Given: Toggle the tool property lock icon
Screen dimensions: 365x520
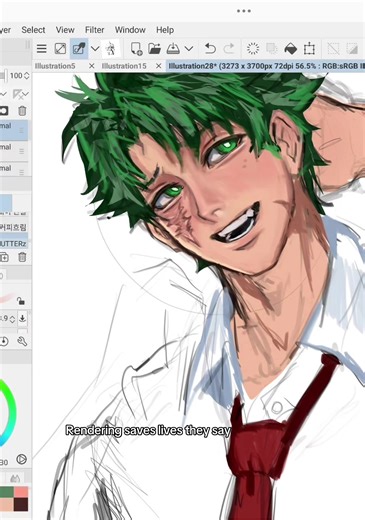Looking at the screenshot, I should (x=21, y=301).
